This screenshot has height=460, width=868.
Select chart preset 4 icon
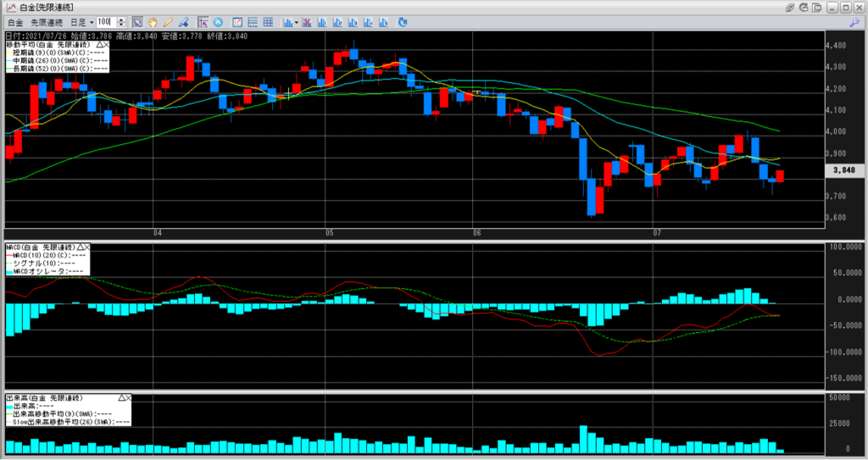[369, 23]
